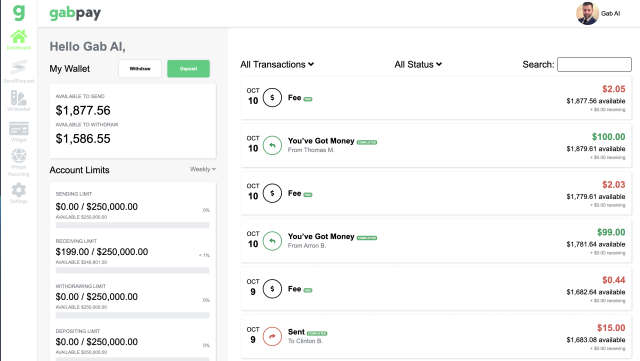Viewport: 640px width, 361px height.
Task: Click the withdrawing limit $0.00 / $250,000.00 value
Action: pyautogui.click(x=96, y=296)
